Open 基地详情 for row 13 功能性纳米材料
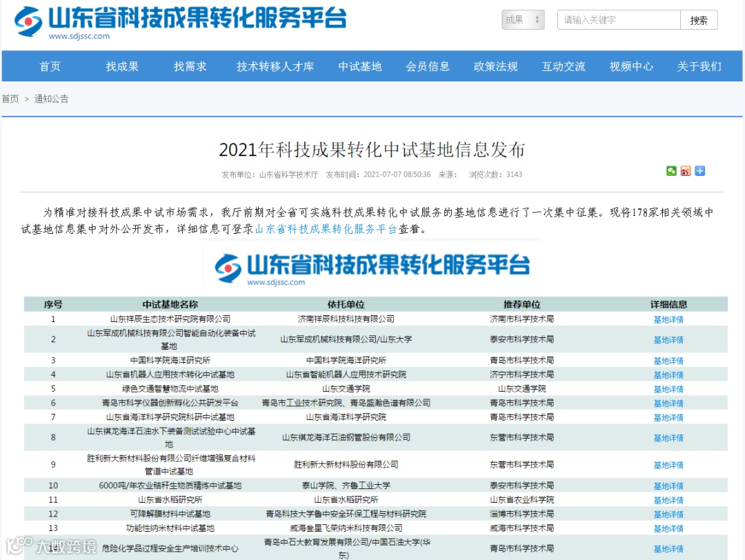The image size is (745, 560). click(x=668, y=529)
